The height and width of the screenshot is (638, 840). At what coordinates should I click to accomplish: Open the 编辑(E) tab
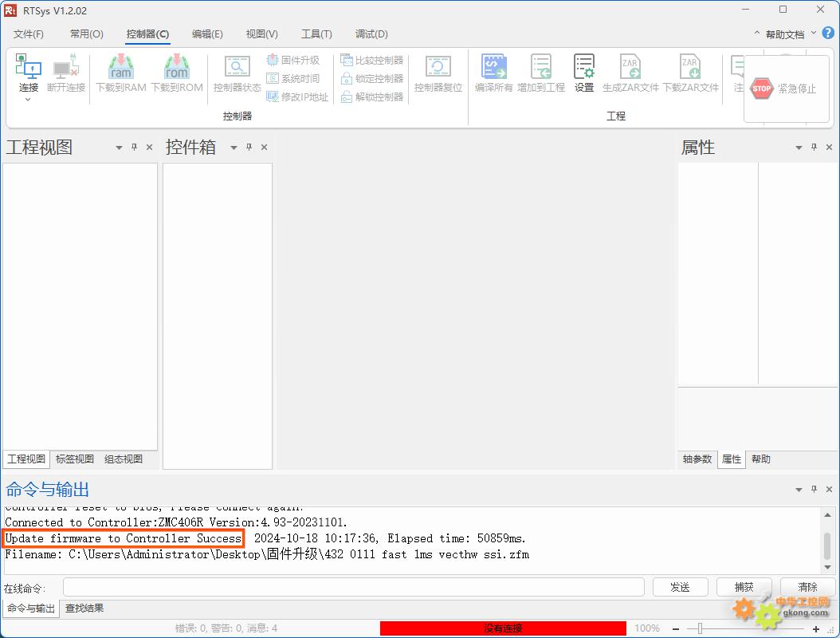[x=206, y=33]
